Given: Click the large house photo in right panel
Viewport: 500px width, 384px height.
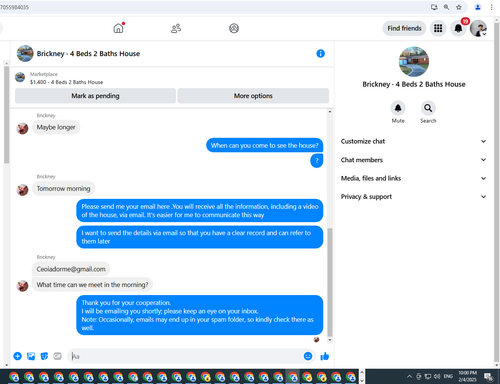Looking at the screenshot, I should pos(414,61).
